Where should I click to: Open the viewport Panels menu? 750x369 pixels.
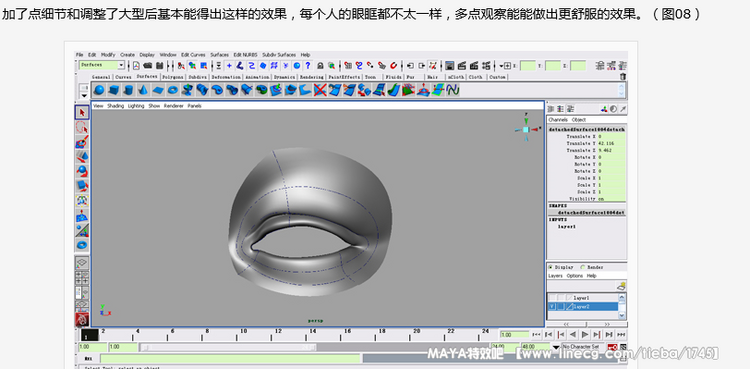194,106
